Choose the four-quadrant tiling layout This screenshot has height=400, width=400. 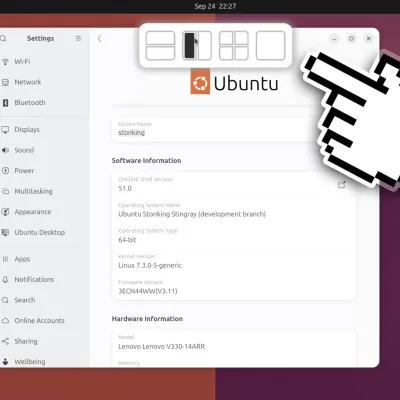click(x=234, y=46)
